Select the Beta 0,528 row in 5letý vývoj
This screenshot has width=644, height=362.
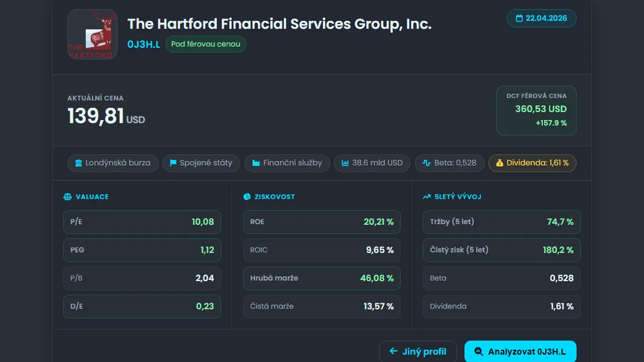(x=502, y=278)
